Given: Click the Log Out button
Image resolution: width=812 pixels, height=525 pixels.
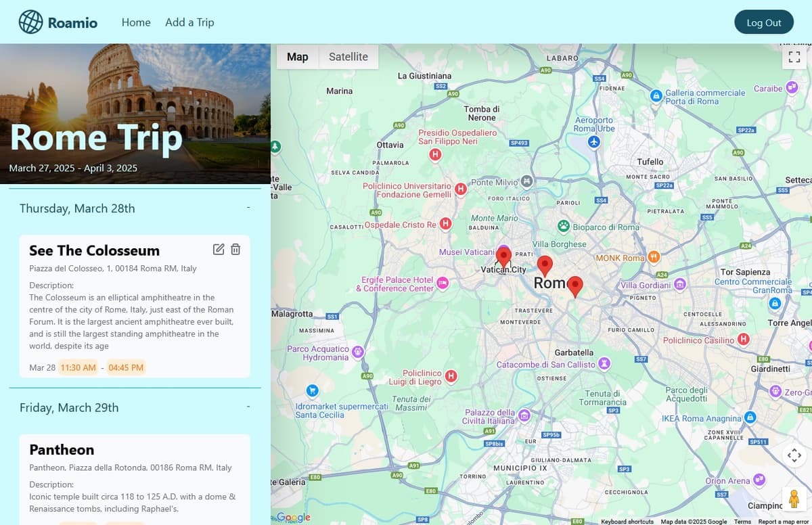Looking at the screenshot, I should pyautogui.click(x=763, y=22).
